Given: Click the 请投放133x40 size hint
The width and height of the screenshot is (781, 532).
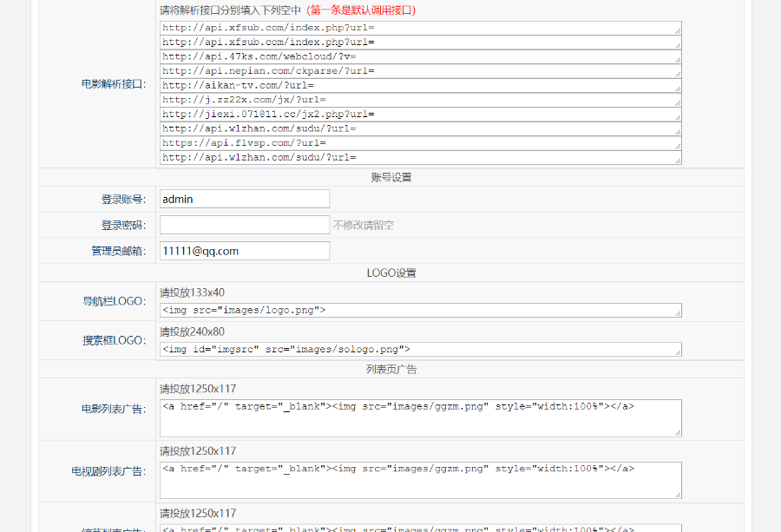Looking at the screenshot, I should click(193, 292).
